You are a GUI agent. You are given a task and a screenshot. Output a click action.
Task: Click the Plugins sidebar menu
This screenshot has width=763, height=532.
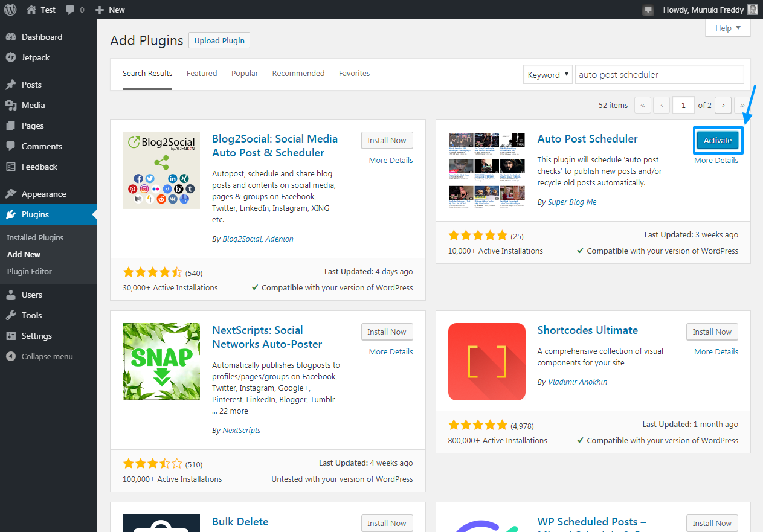48,214
